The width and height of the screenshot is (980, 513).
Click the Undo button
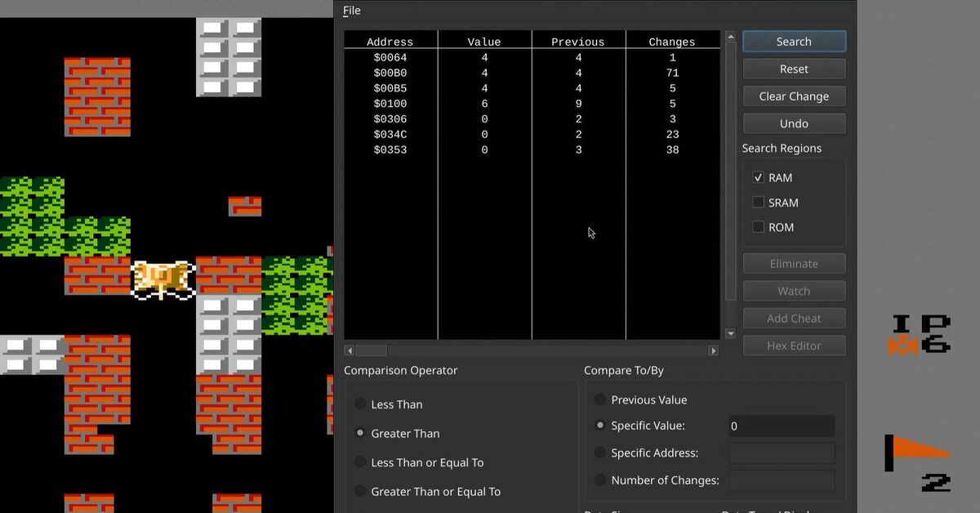click(794, 124)
